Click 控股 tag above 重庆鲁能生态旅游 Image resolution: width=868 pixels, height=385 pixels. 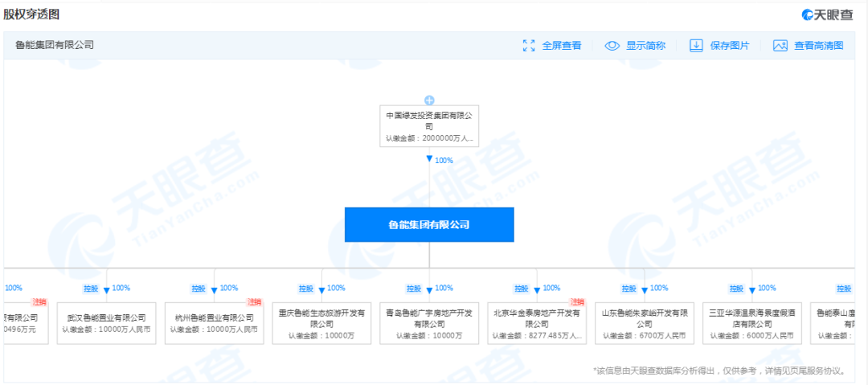click(x=305, y=288)
